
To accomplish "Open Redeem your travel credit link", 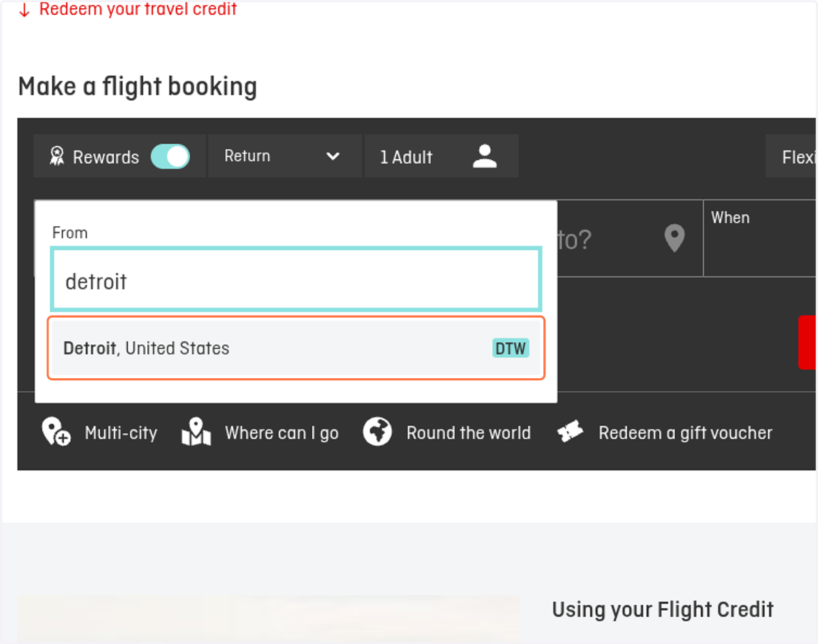I will click(138, 10).
